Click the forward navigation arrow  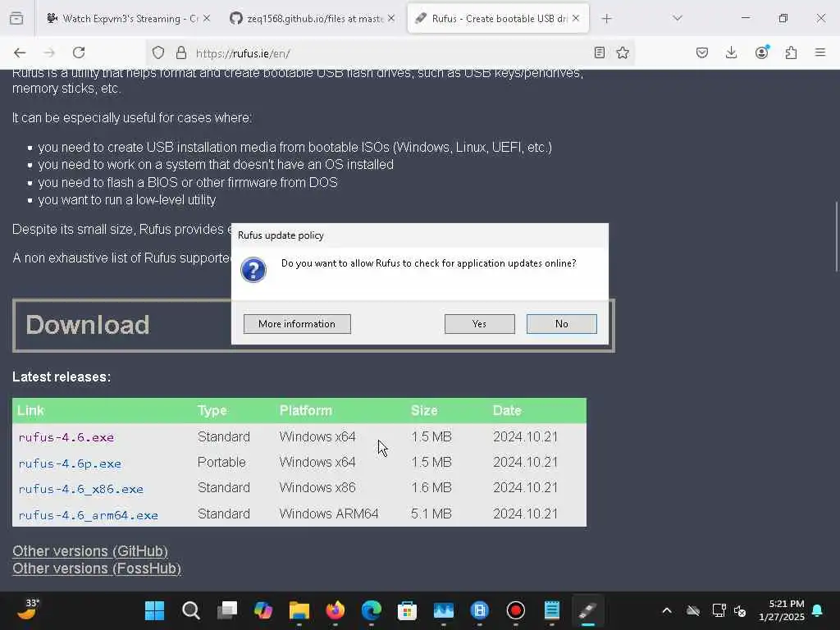(x=49, y=52)
